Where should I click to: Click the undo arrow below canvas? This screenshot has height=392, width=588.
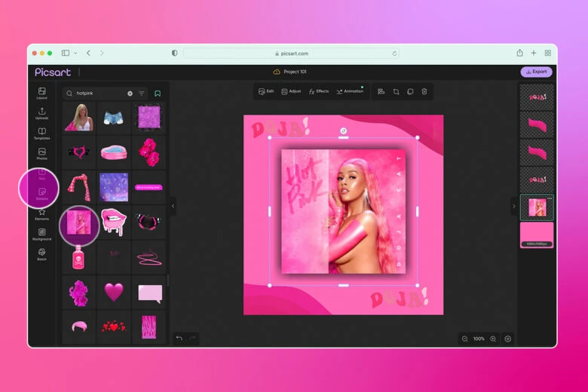[x=179, y=338]
